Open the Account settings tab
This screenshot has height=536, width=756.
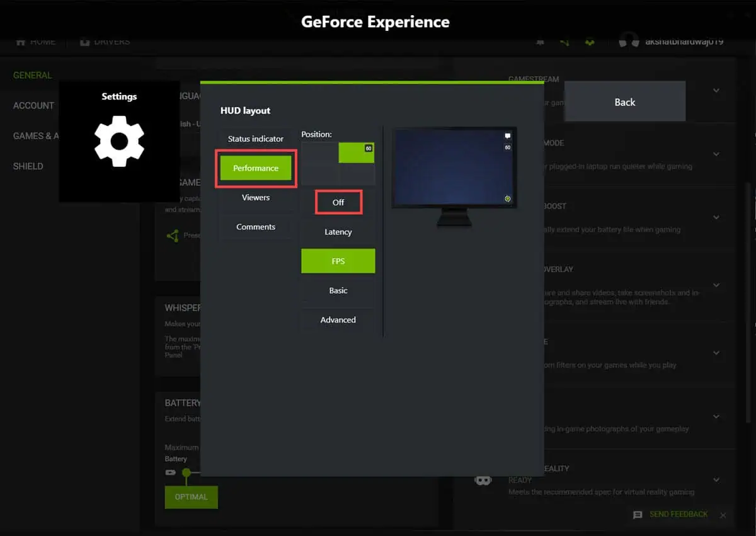coord(33,106)
